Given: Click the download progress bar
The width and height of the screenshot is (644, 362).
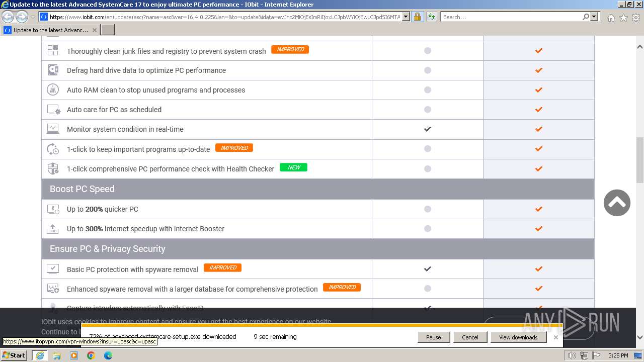Looking at the screenshot, I should tap(321, 325).
